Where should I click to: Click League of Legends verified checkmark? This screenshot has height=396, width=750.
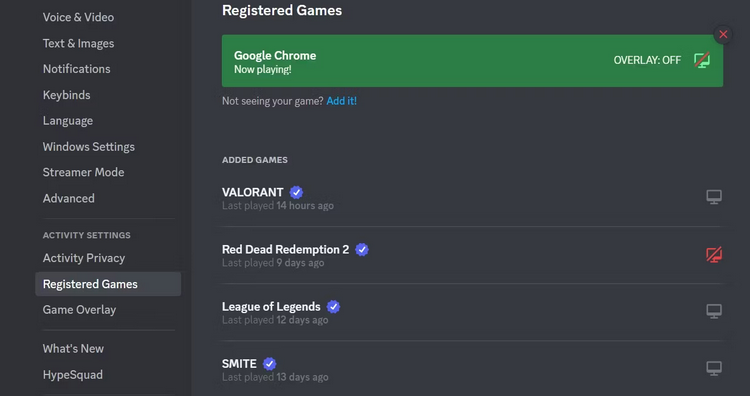333,307
